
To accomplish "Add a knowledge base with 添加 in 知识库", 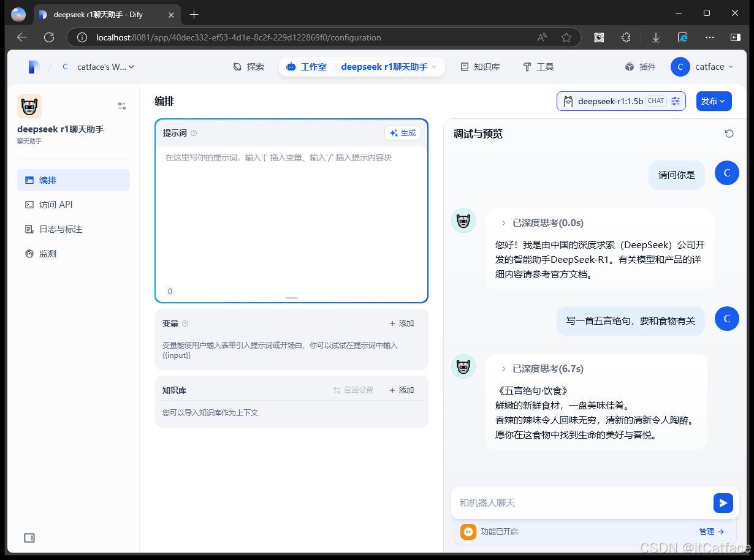I will point(402,390).
